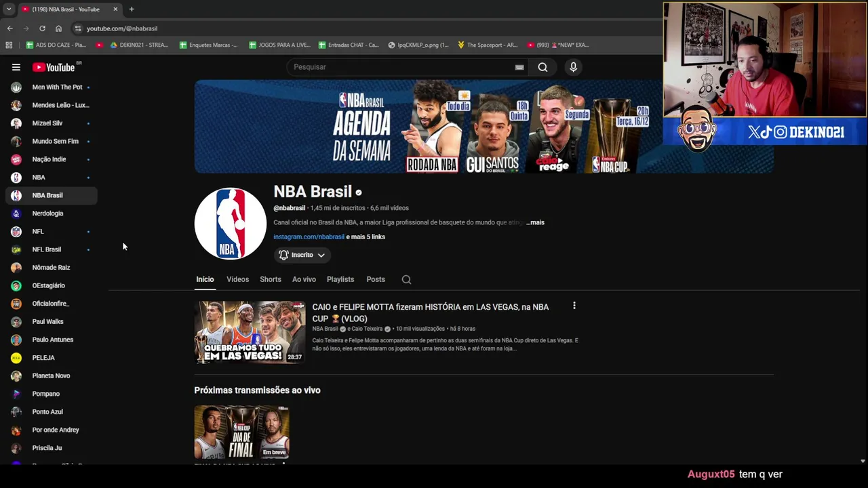The height and width of the screenshot is (488, 868).
Task: Switch to the Ao vivo tab
Action: [304, 279]
